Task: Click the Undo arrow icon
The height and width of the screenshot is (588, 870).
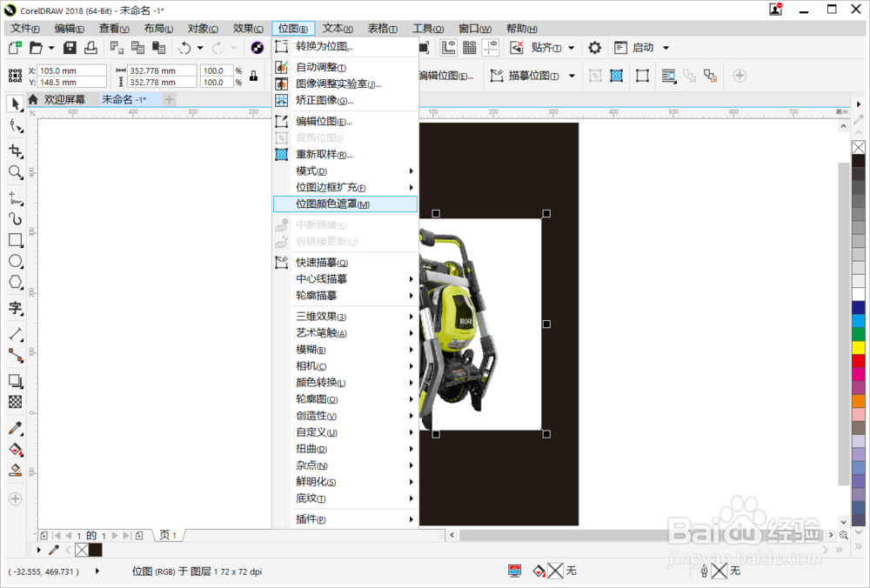Action: point(184,48)
